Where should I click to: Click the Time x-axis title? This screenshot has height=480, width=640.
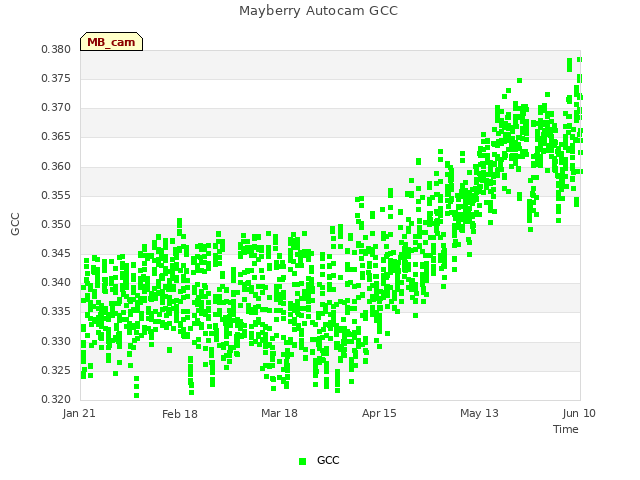click(x=566, y=429)
